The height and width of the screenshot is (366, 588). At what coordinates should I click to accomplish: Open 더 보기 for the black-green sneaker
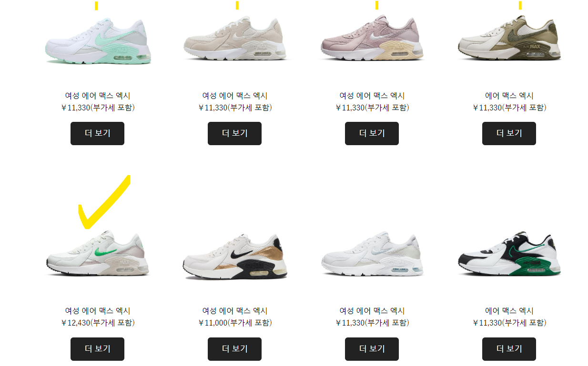(x=509, y=349)
